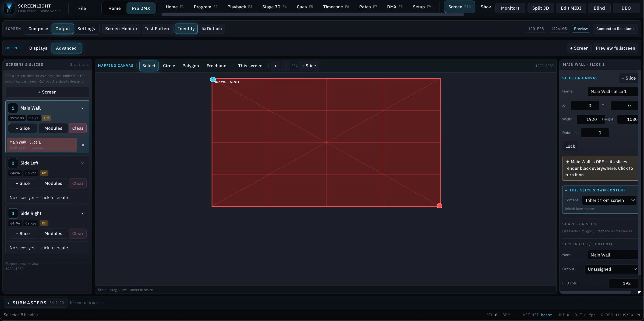
Task: Switch to the Displays output tab
Action: 38,48
